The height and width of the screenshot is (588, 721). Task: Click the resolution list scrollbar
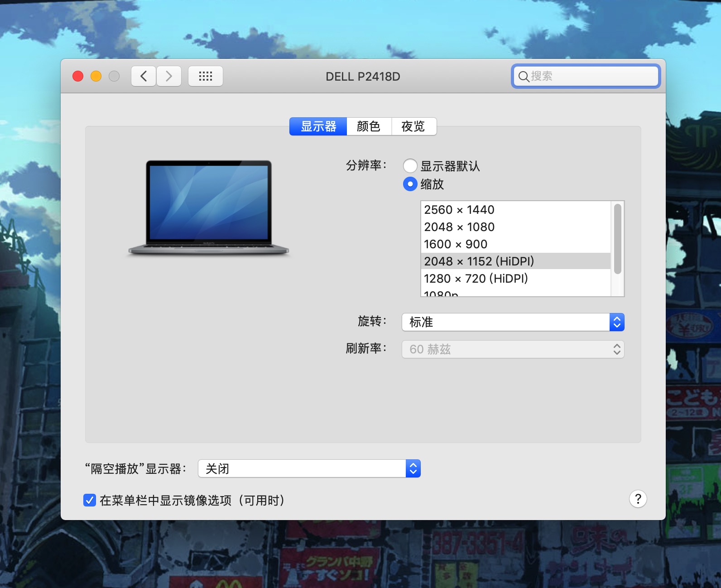click(x=617, y=239)
